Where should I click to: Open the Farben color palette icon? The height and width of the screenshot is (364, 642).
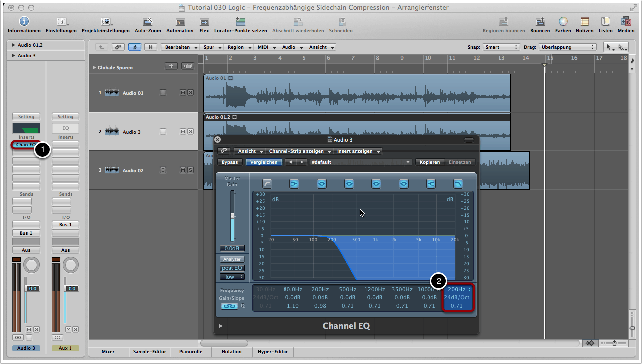pyautogui.click(x=563, y=22)
